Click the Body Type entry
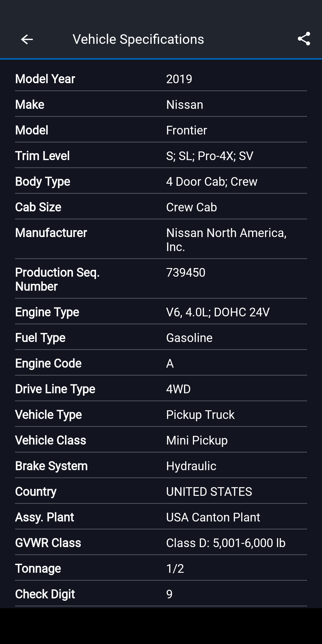 [x=161, y=181]
